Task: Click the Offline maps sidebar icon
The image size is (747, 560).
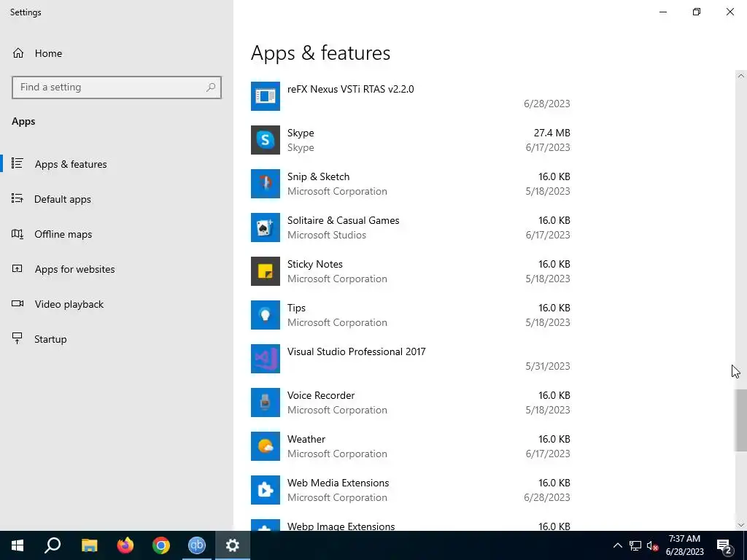Action: pyautogui.click(x=18, y=234)
